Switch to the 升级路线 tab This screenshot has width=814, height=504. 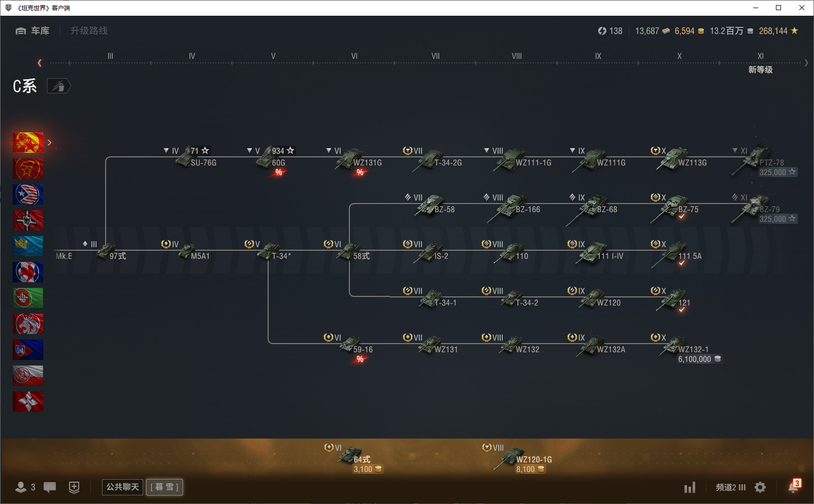tap(89, 31)
